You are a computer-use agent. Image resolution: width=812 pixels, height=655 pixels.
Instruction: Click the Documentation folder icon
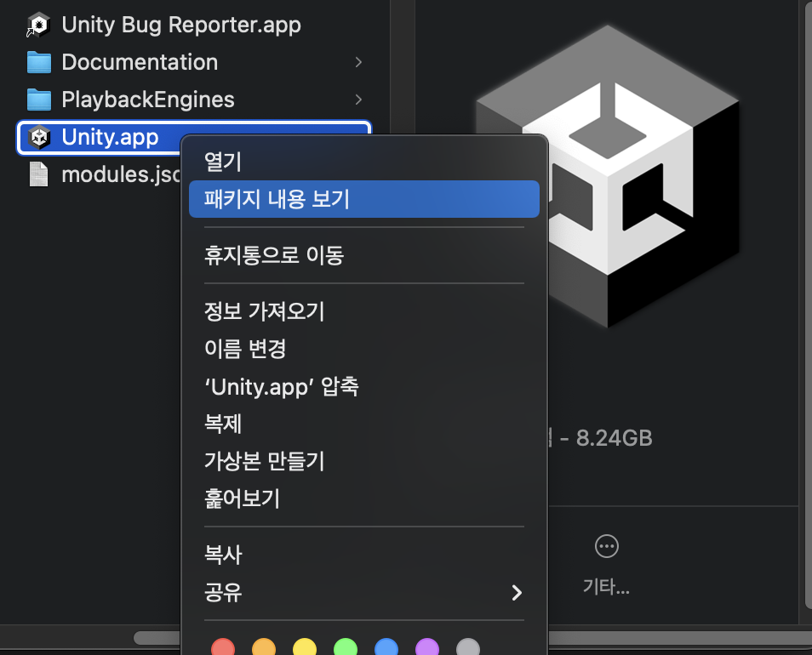[x=39, y=62]
